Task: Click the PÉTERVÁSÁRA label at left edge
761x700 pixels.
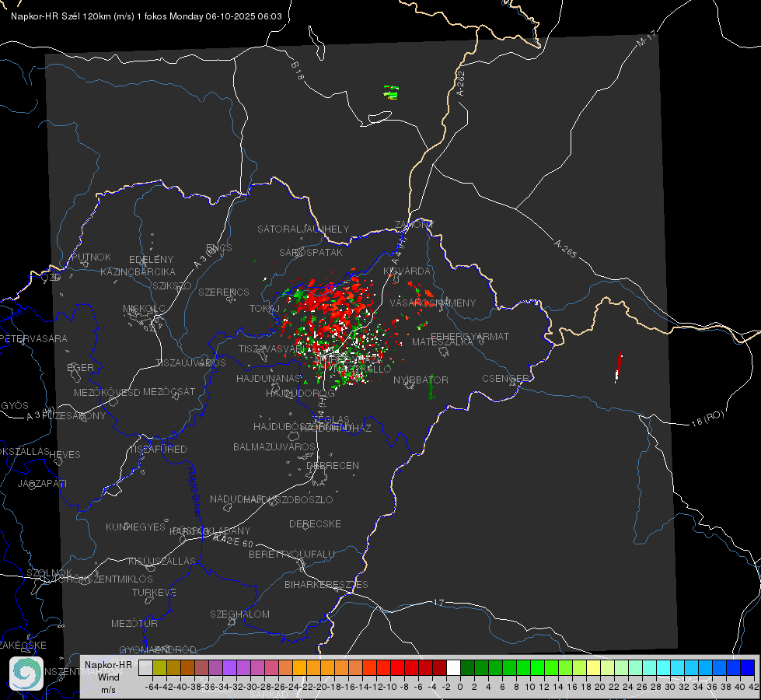Action: (33, 338)
